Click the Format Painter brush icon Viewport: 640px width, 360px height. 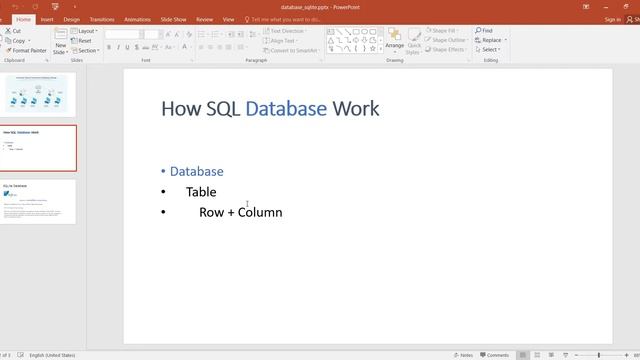tap(9, 51)
